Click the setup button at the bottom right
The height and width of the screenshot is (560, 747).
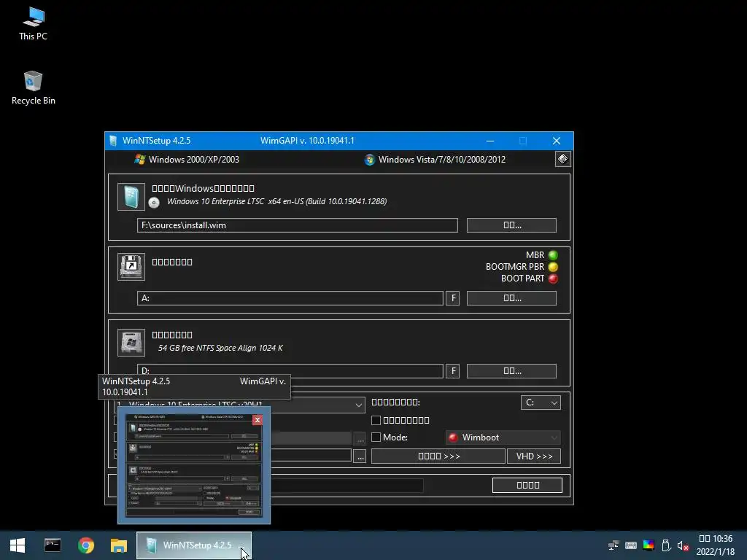click(x=527, y=485)
